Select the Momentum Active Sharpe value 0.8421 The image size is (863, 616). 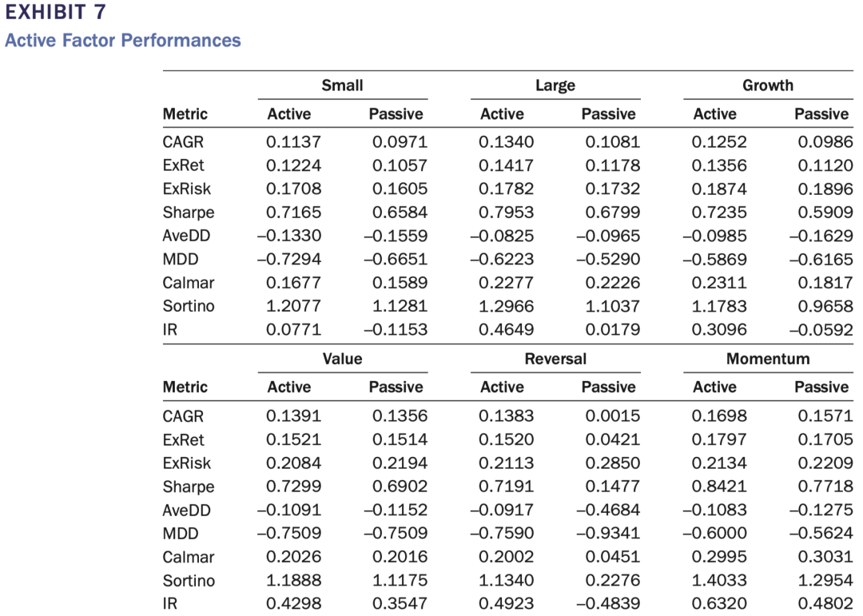point(719,487)
